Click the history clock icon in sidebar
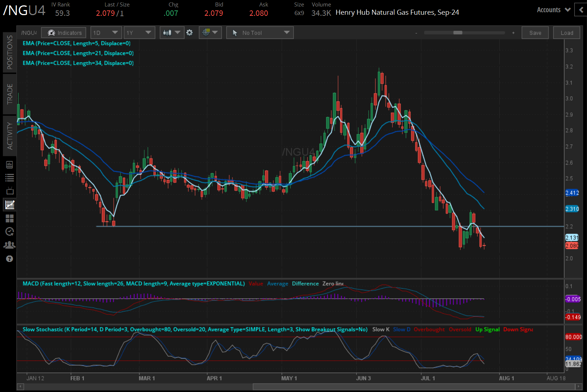Image resolution: width=587 pixels, height=392 pixels. [x=9, y=232]
